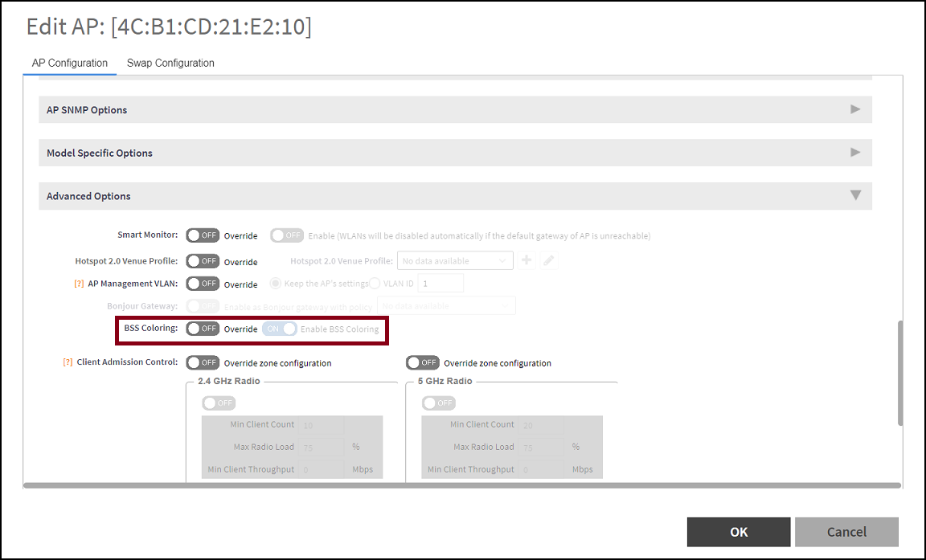Click 5 GHz Min Client Count field
The height and width of the screenshot is (560, 926).
pos(542,425)
